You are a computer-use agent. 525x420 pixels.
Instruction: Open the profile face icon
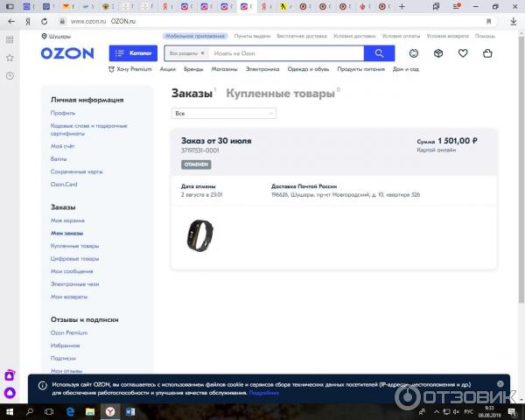(414, 53)
